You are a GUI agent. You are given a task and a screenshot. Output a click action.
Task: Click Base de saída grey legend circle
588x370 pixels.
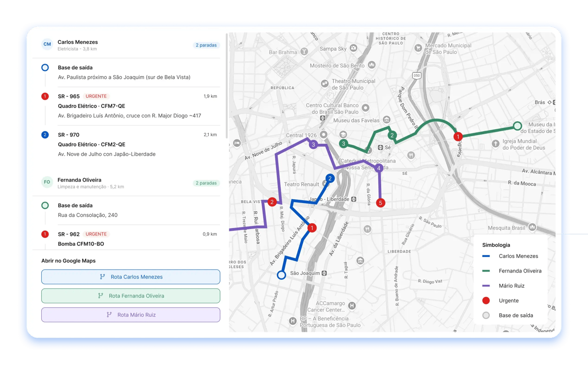pyautogui.click(x=486, y=315)
